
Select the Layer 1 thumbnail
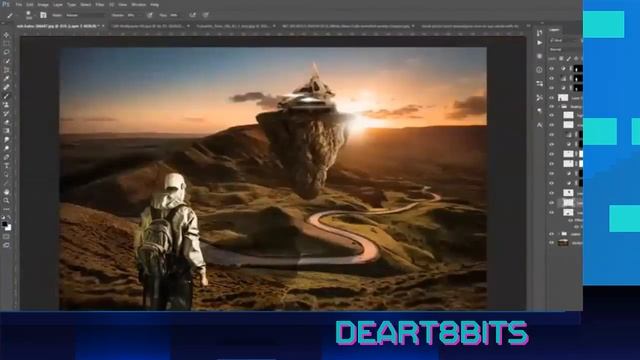click(563, 98)
